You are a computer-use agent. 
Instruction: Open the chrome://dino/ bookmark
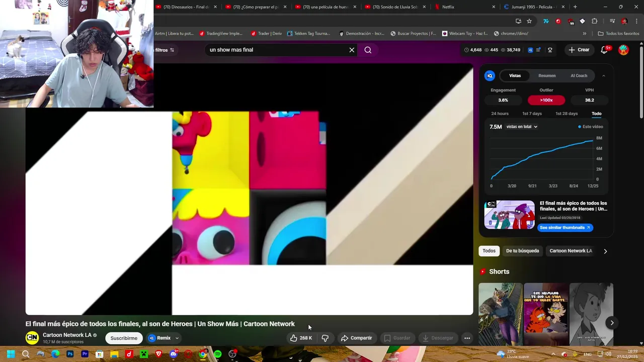tap(511, 34)
